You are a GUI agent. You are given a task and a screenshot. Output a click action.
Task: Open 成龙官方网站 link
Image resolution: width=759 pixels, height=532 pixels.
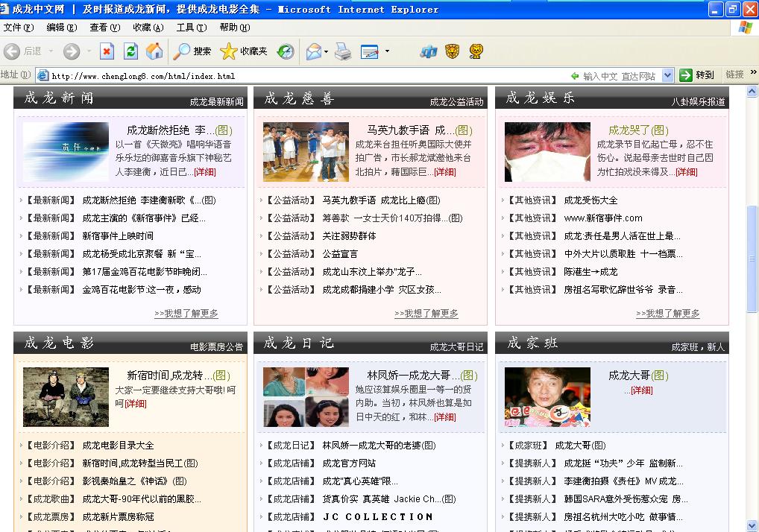(x=349, y=463)
